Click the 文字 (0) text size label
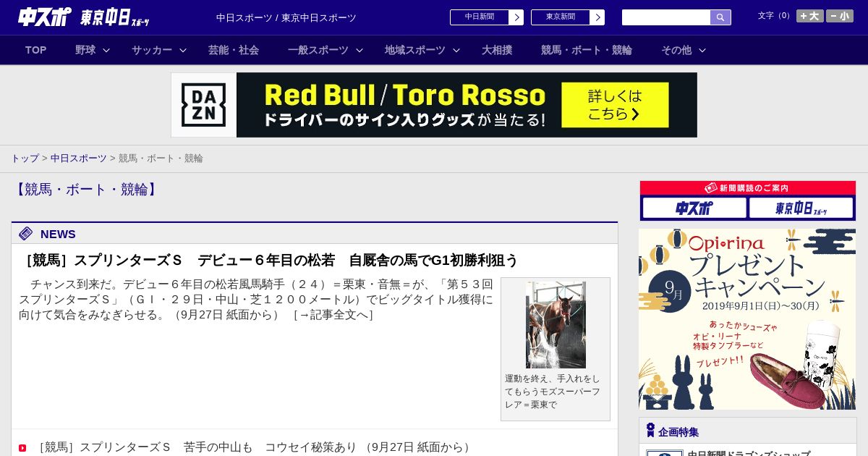 coord(775,15)
